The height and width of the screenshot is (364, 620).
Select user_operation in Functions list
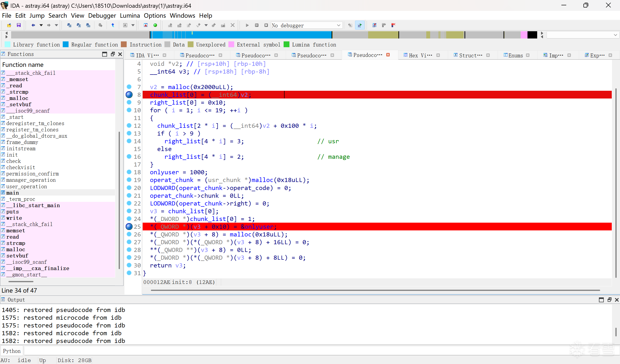[27, 186]
